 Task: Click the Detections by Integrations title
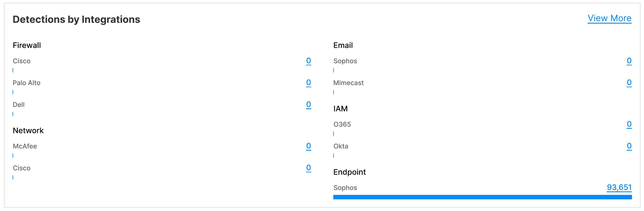[x=76, y=19]
